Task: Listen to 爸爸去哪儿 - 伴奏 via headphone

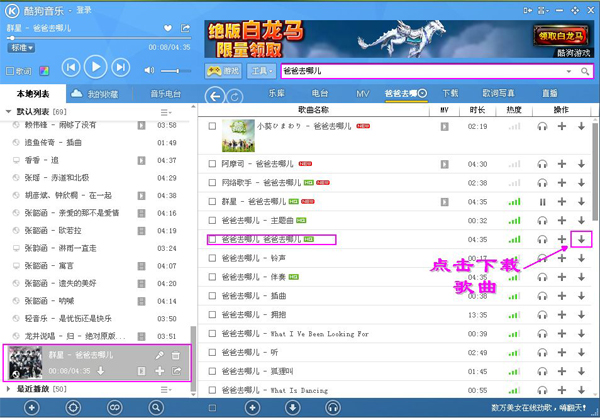Action: click(x=542, y=277)
